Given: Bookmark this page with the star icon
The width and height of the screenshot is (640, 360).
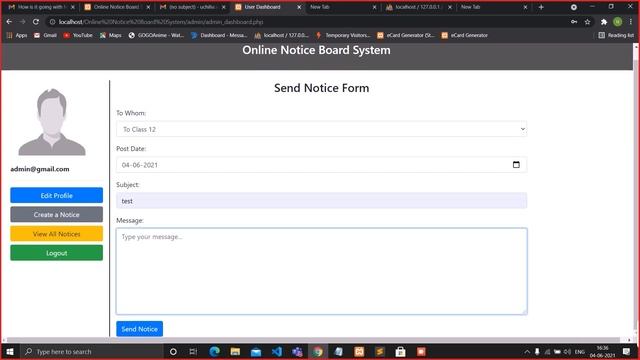Looking at the screenshot, I should [587, 22].
